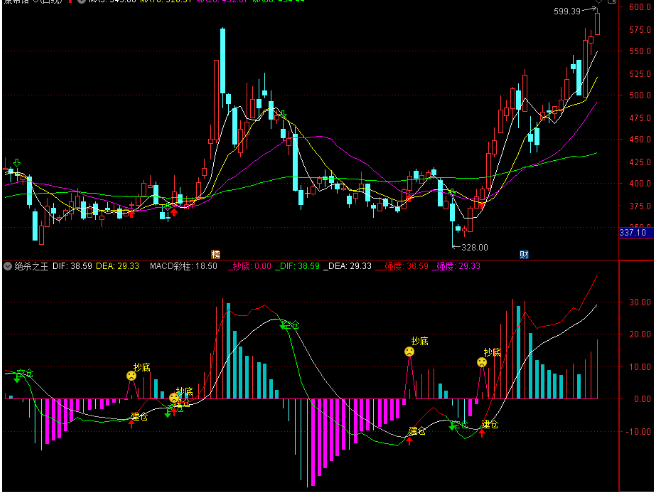Open the 权 rights marker on the time axis
This screenshot has height=492, width=654.
coord(215,254)
